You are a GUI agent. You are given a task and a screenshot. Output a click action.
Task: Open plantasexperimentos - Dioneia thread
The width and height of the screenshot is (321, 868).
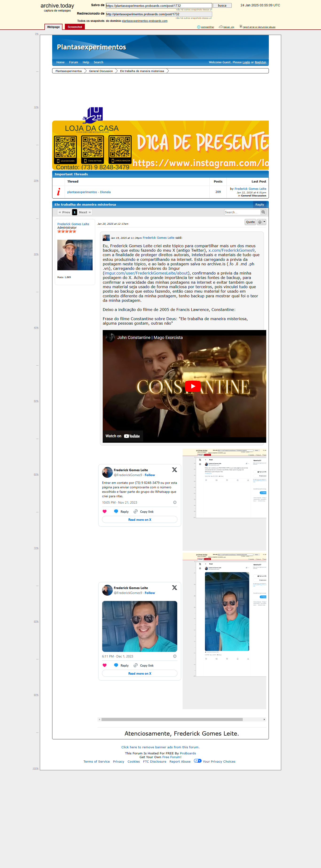(89, 192)
